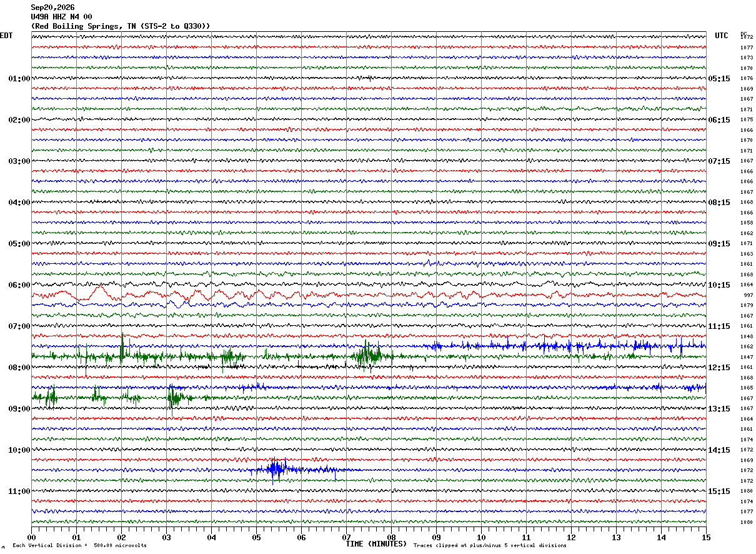Select the 06:00 EDT row label

[19, 285]
